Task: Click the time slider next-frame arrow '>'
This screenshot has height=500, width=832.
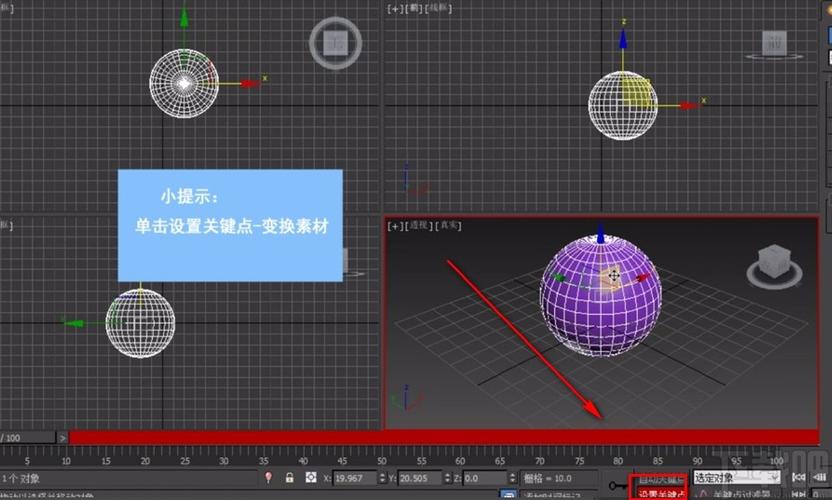Action: [63, 438]
